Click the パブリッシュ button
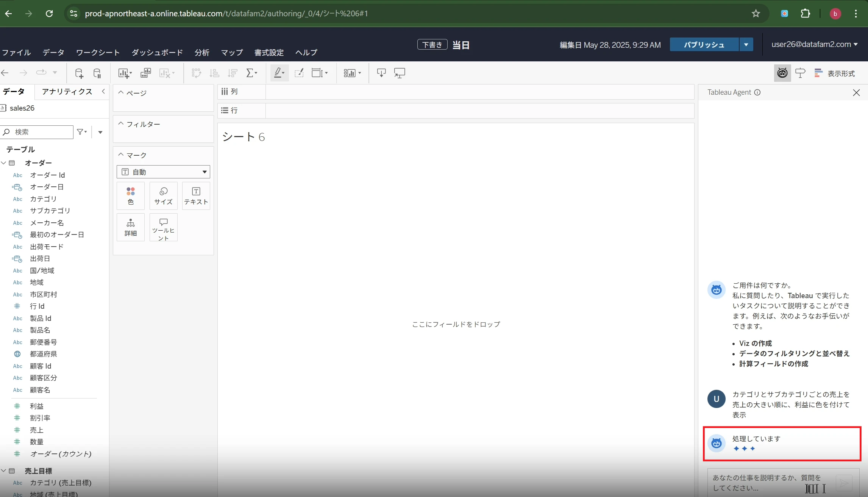 tap(704, 45)
